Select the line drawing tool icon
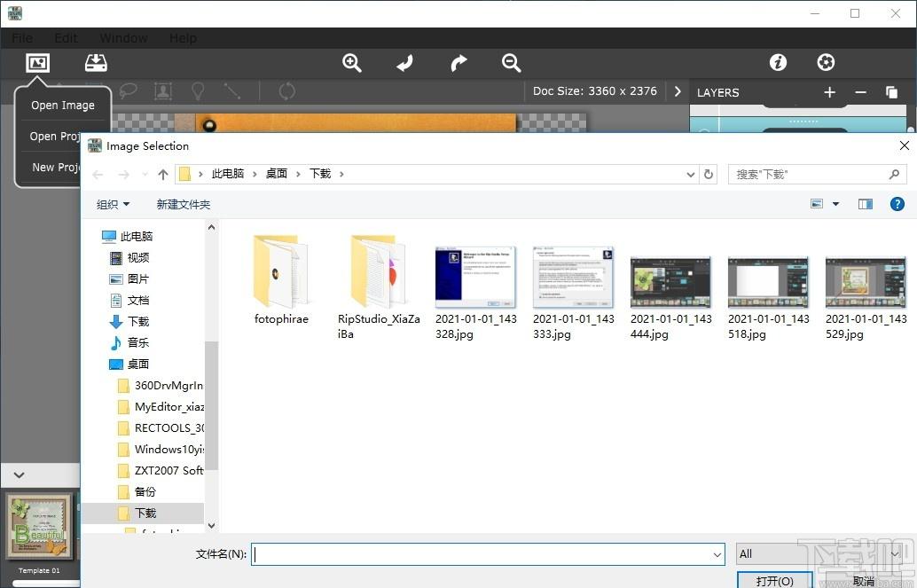 (x=232, y=90)
